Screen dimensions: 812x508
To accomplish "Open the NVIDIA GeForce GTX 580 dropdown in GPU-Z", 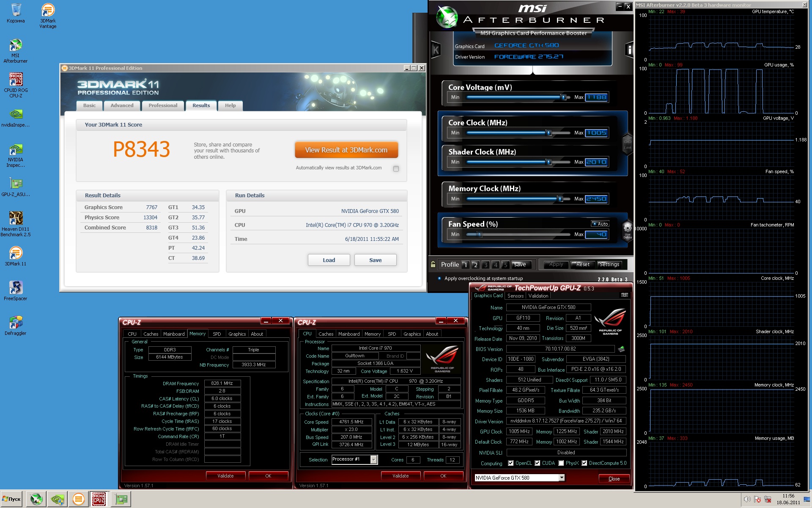I will 562,478.
